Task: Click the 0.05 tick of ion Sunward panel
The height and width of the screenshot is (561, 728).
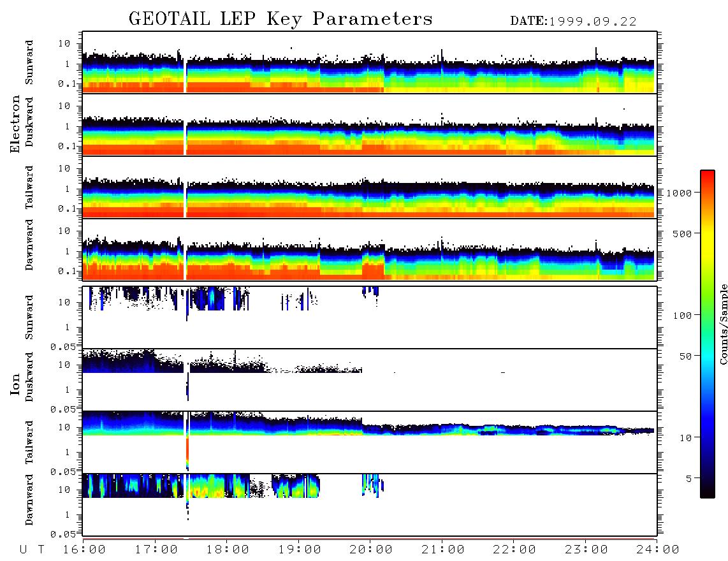Action: point(63,347)
